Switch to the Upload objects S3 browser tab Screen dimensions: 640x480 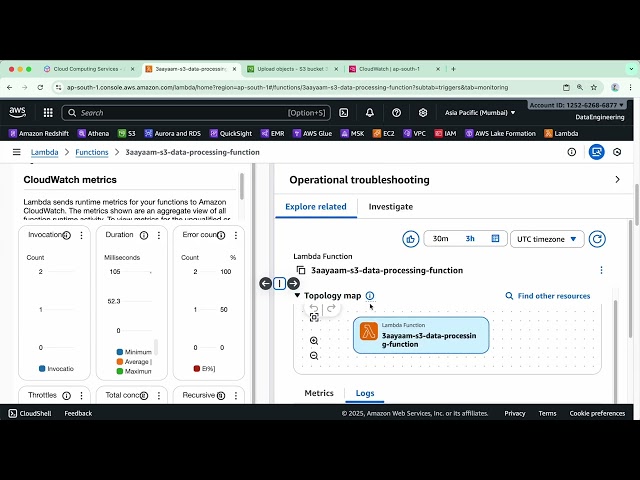(292, 69)
